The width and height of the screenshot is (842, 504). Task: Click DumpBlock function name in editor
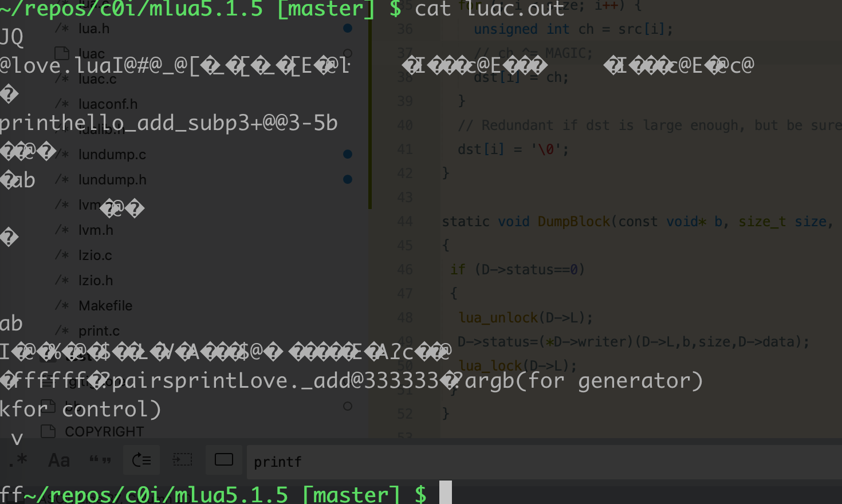point(574,222)
